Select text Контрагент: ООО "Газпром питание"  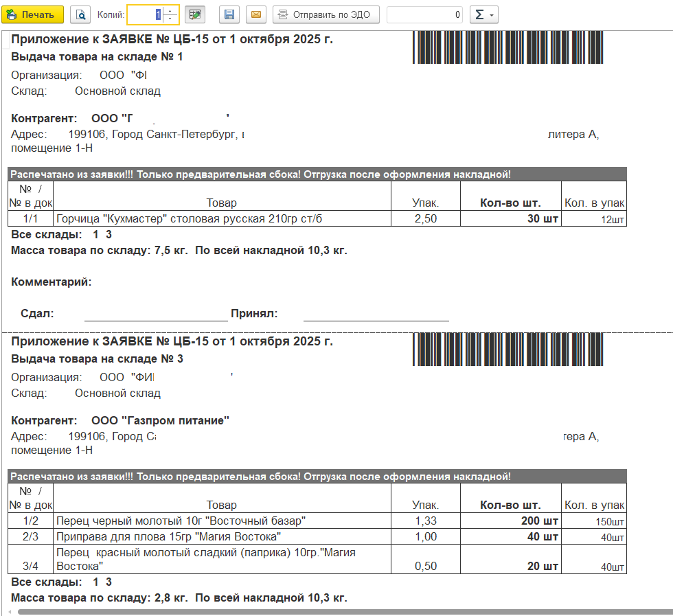pos(120,420)
